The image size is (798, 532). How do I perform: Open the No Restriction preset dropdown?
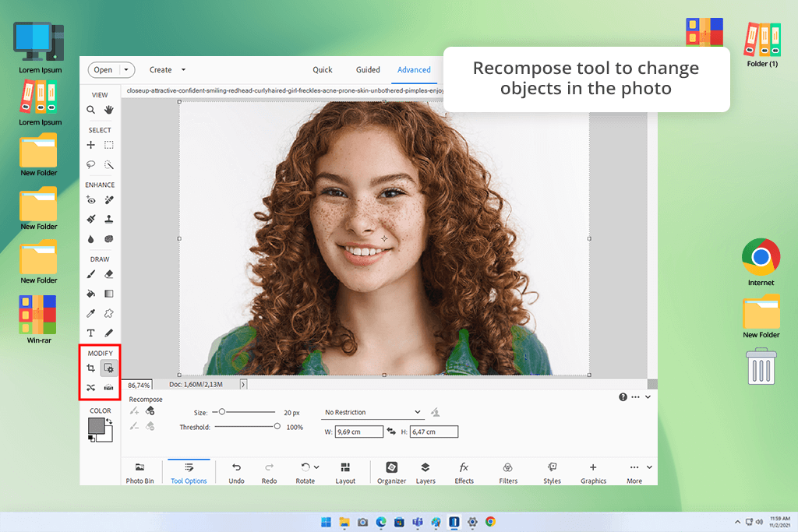[x=373, y=412]
